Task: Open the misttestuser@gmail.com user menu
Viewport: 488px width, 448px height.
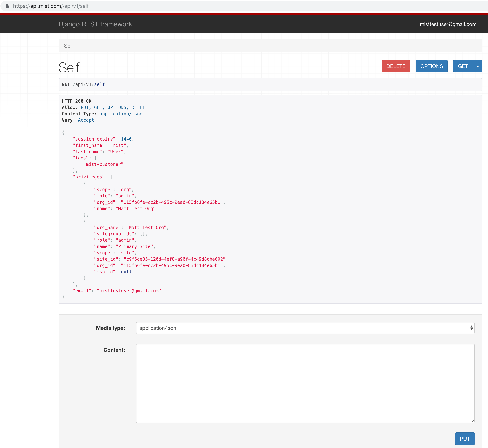Action: (x=448, y=24)
